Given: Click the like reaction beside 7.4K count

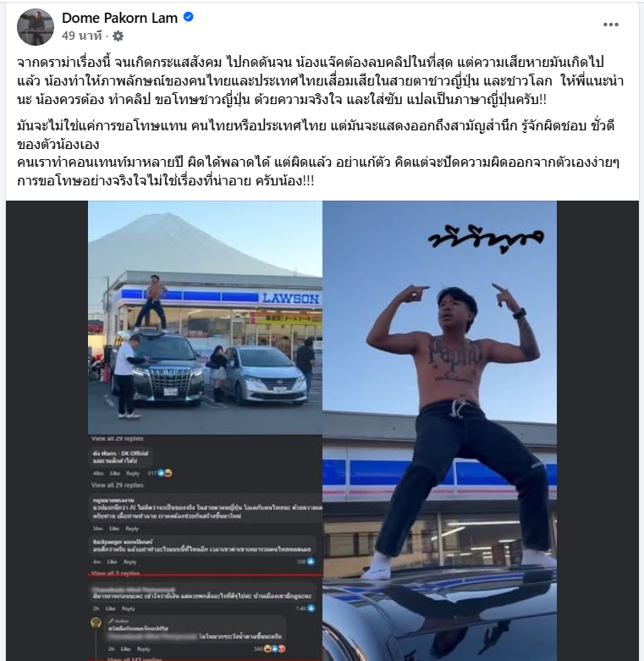Looking at the screenshot, I should tap(311, 609).
